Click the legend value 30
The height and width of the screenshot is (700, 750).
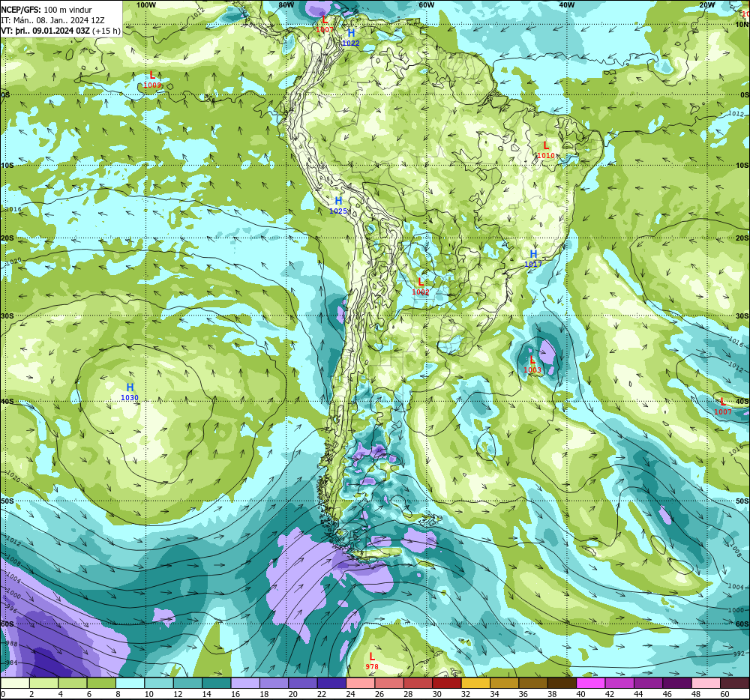coord(436,694)
